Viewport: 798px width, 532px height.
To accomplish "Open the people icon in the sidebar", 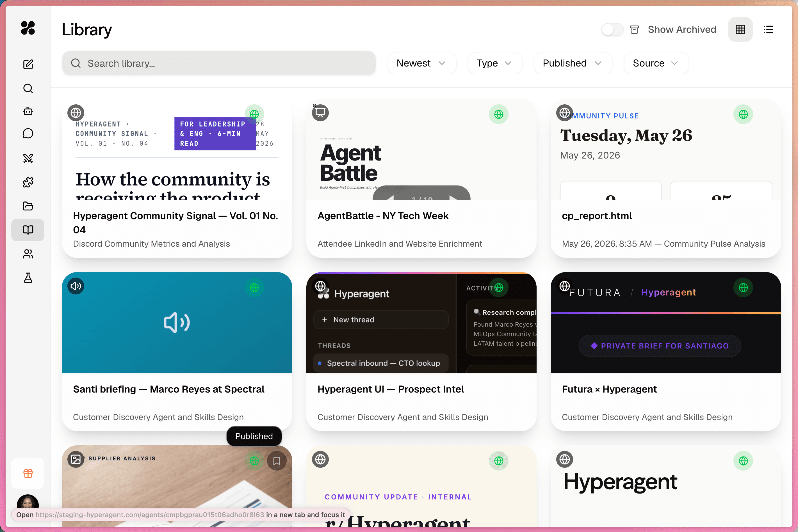I will (28, 254).
